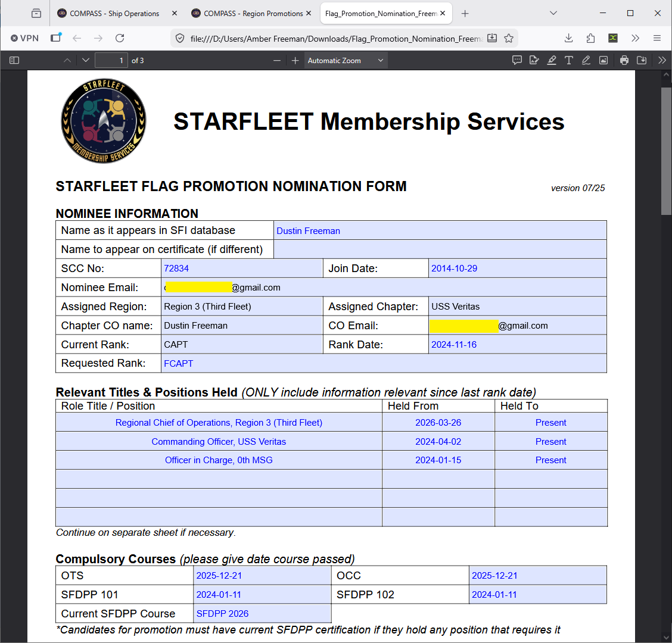Print the PDF document
The height and width of the screenshot is (643, 672).
pyautogui.click(x=624, y=60)
